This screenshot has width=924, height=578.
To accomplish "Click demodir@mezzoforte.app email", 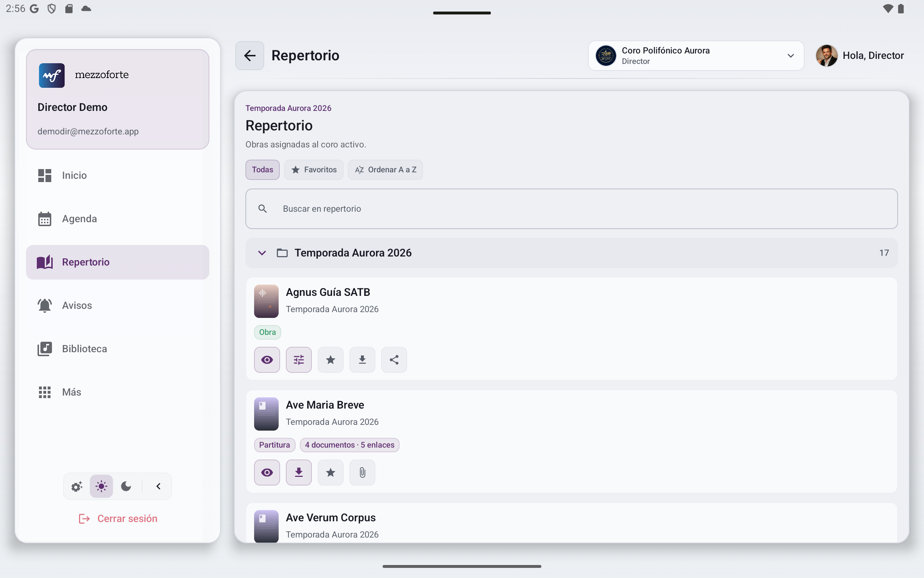I will pos(88,131).
